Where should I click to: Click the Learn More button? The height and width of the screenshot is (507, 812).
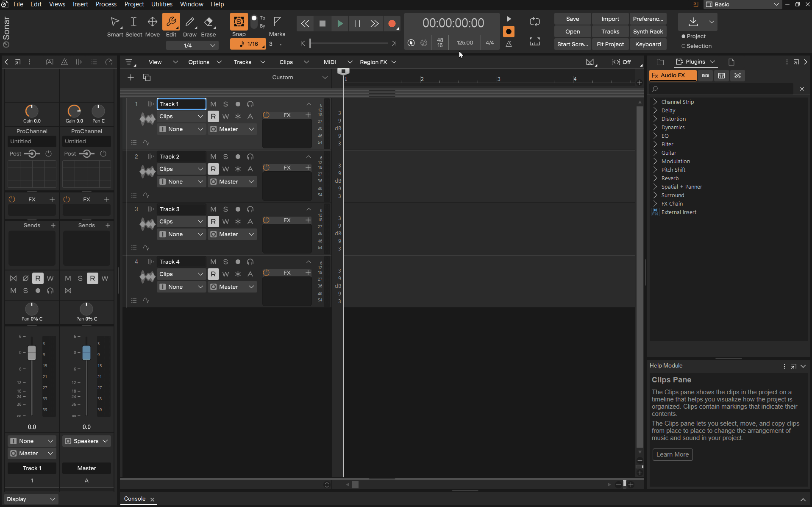(672, 454)
